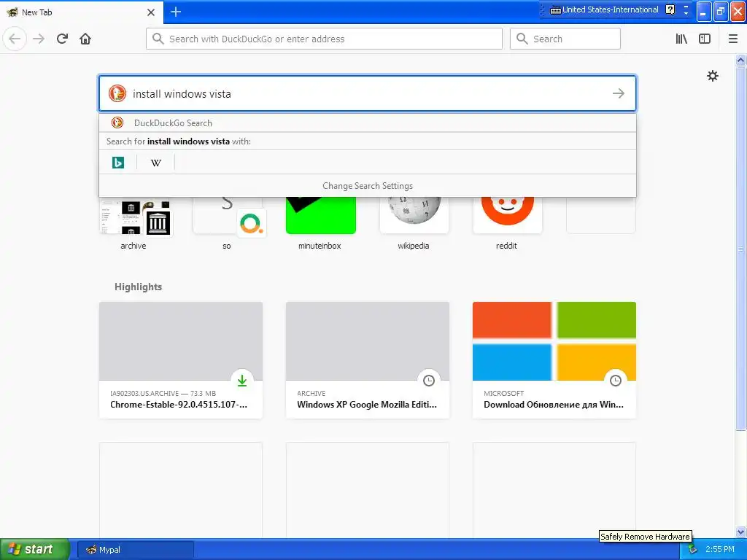Choose DuckDuckGo Search suggestion row
This screenshot has width=747, height=560.
pyautogui.click(x=368, y=122)
